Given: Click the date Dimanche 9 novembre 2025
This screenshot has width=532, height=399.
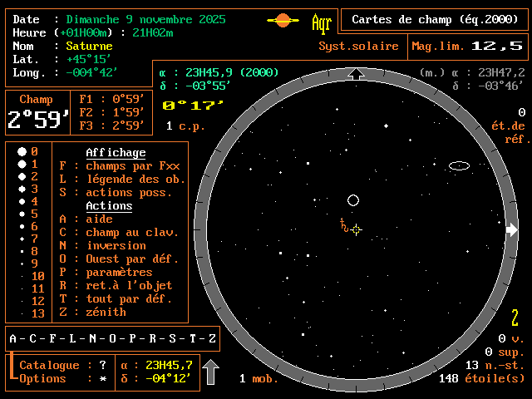Looking at the screenshot, I should (146, 19).
